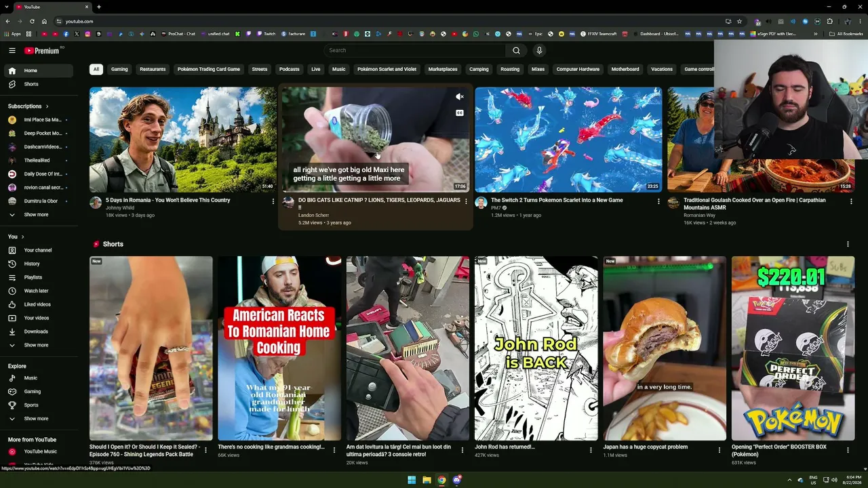Viewport: 868px width, 488px height.
Task: Open TheRealRed subscription channel
Action: 38,161
